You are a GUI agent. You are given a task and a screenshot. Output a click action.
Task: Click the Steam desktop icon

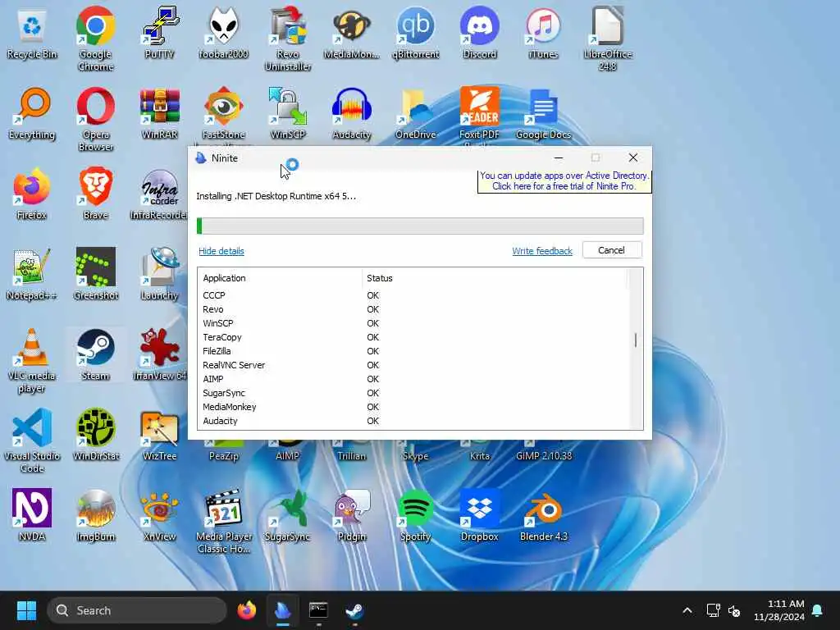96,354
